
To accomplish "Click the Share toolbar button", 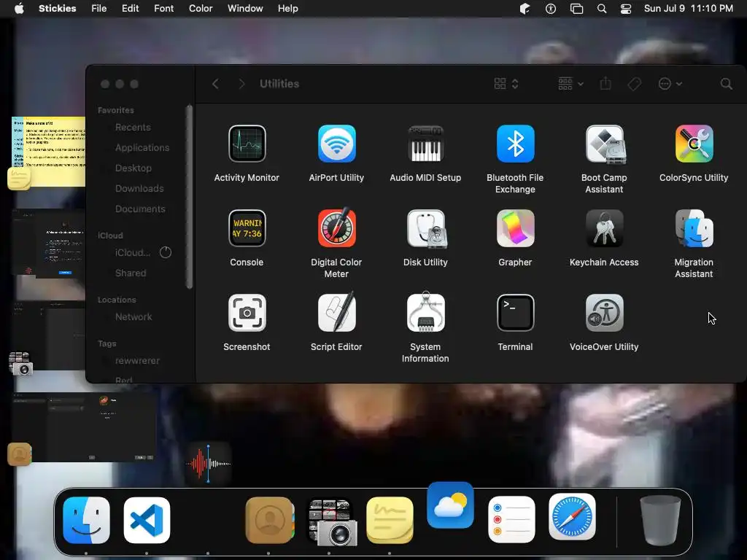I will pos(605,84).
